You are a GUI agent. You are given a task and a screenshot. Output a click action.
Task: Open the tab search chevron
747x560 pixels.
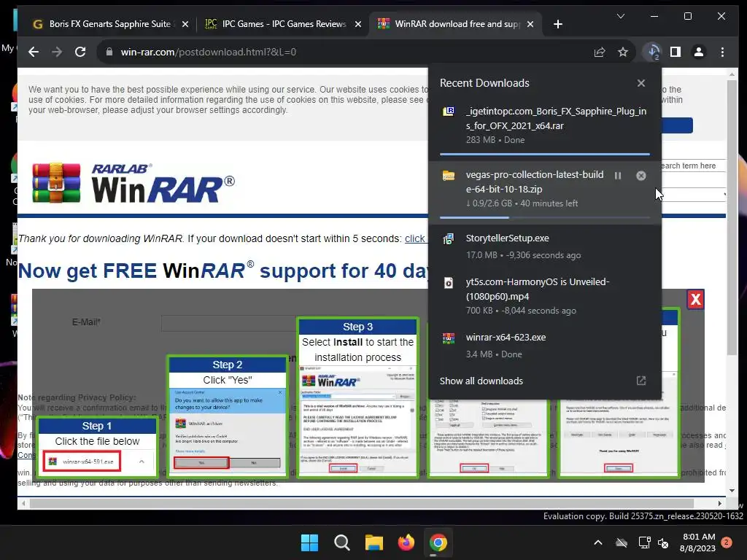(621, 16)
